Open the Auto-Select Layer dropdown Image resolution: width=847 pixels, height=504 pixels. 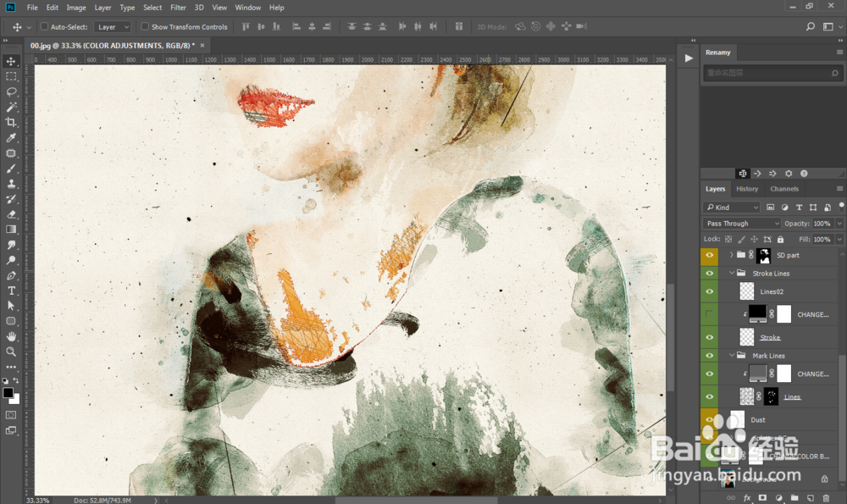coord(113,27)
